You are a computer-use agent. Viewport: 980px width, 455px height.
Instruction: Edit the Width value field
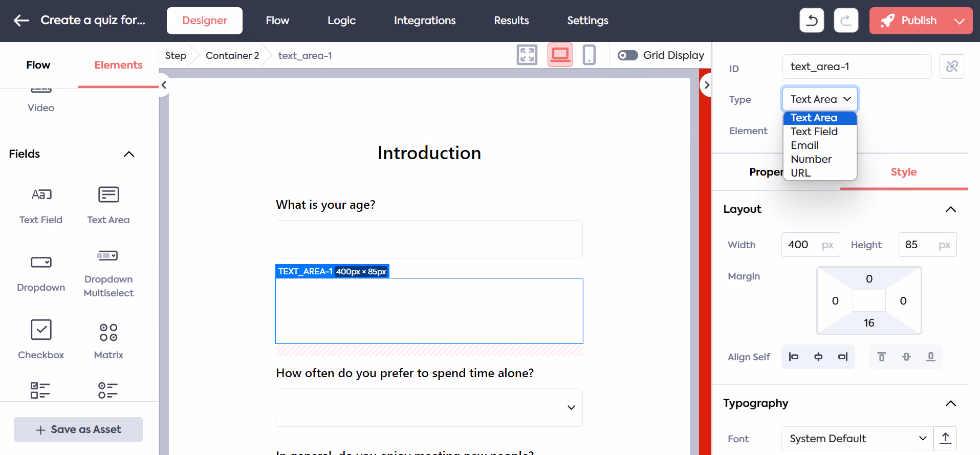[811, 245]
